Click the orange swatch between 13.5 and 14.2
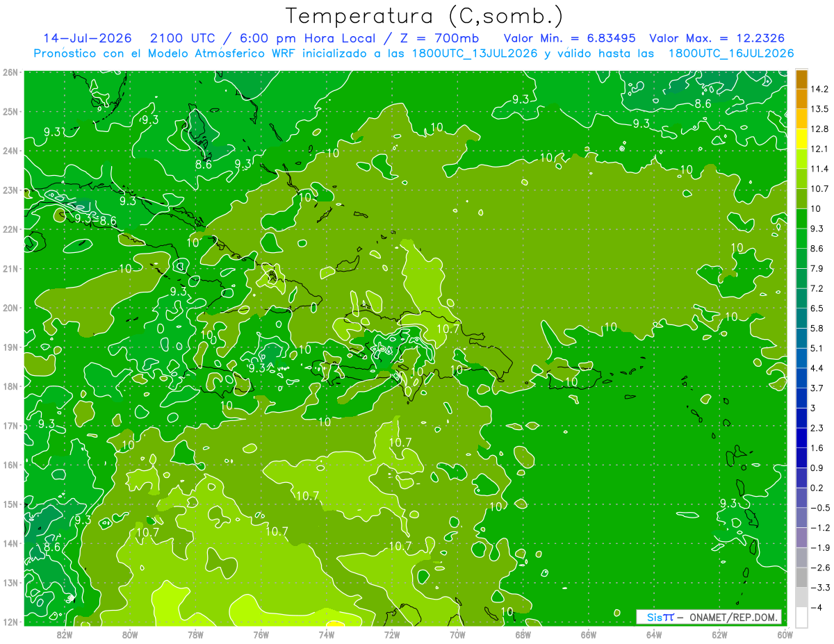This screenshot has height=644, width=834. (801, 99)
